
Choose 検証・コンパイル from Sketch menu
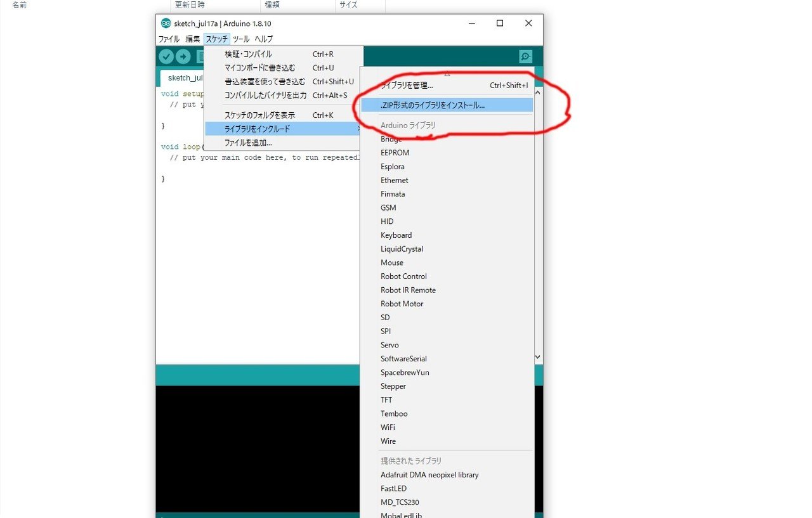284,54
